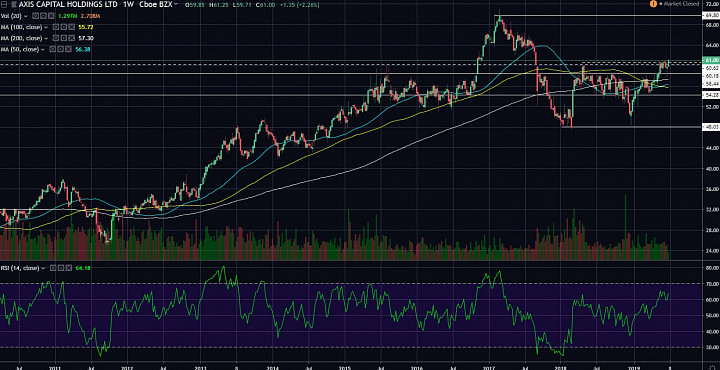Screen dimensions: 720x370
Task: Select the MA (200, close) indicator label
Action: click(21, 38)
